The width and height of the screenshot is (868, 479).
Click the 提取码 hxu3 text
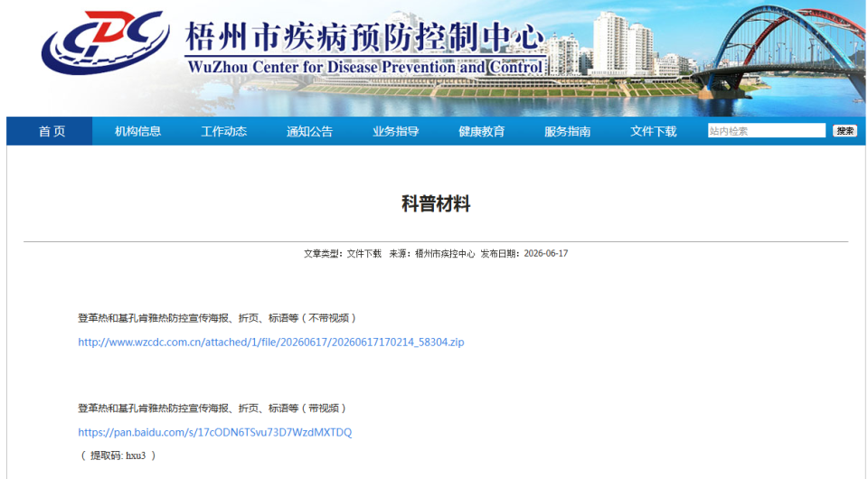(x=118, y=456)
